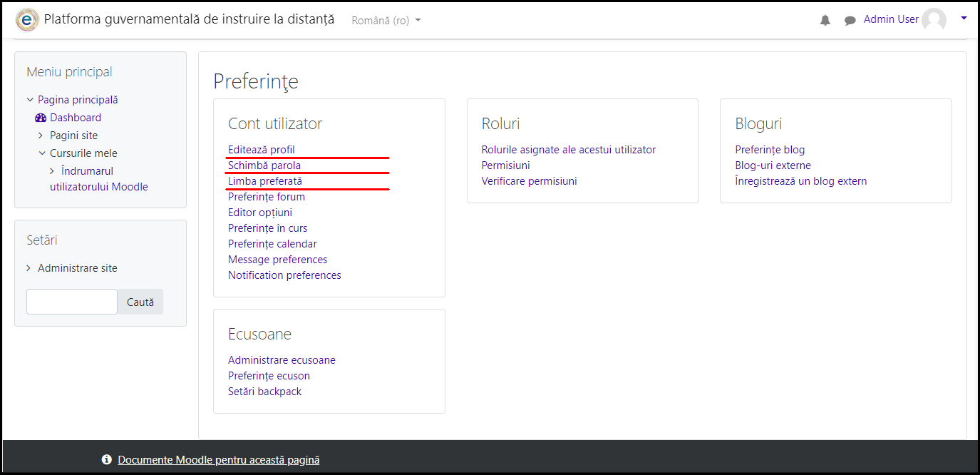This screenshot has height=475, width=980.
Task: Click the Dashboard icon in main menu
Action: [x=41, y=118]
